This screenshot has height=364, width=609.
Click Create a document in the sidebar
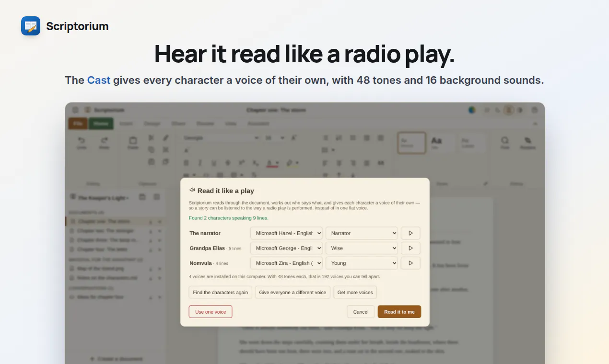coord(117,359)
